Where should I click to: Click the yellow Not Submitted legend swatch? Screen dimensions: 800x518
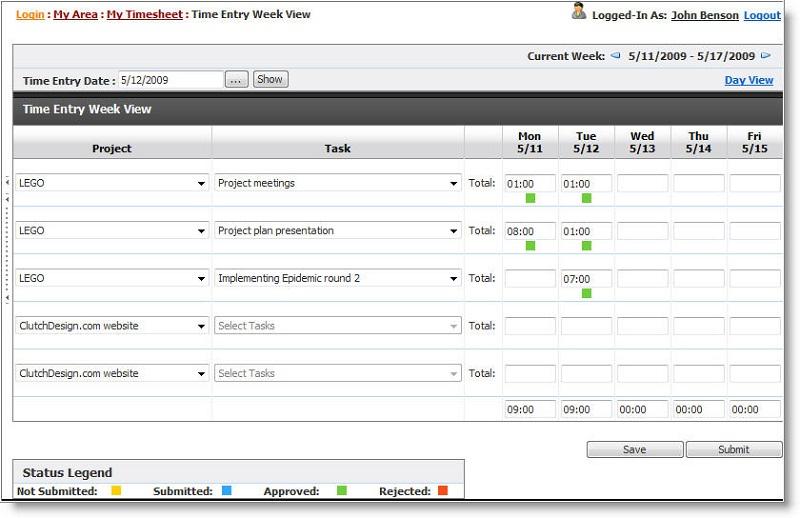(x=116, y=490)
